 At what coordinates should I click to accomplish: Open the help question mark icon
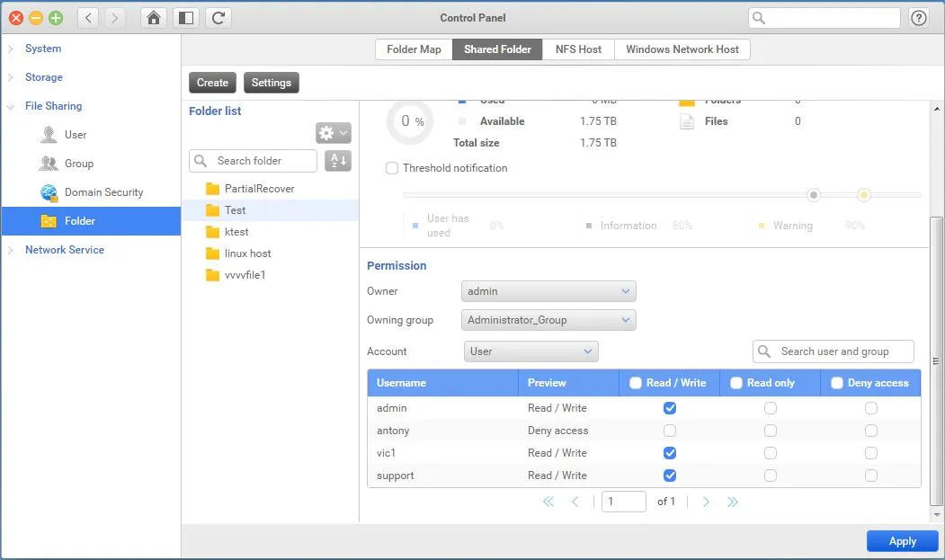tap(919, 18)
